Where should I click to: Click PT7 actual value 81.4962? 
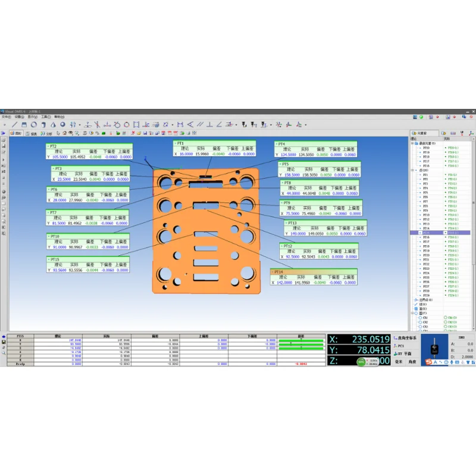[75, 223]
